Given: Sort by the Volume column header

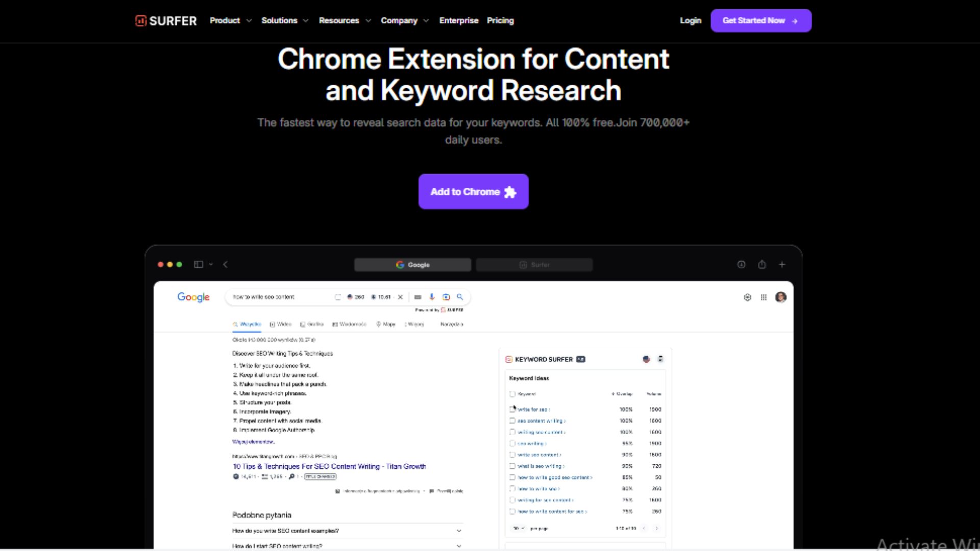Looking at the screenshot, I should pos(654,394).
